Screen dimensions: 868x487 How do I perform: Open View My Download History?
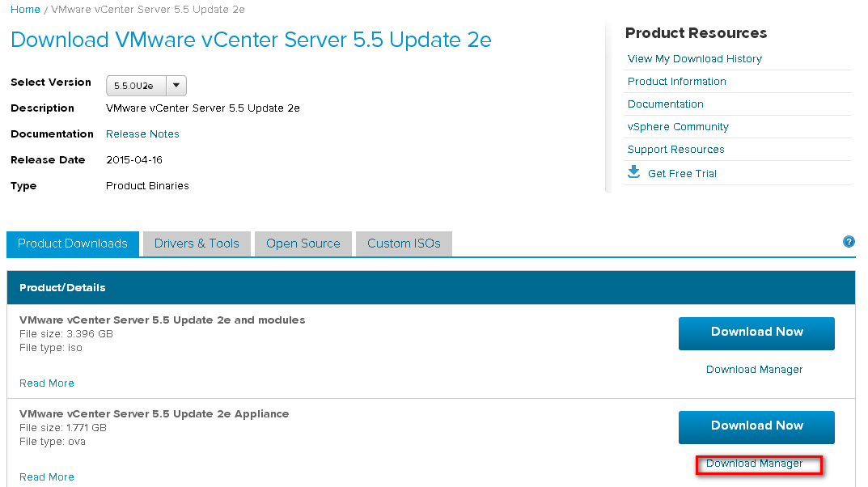point(694,59)
